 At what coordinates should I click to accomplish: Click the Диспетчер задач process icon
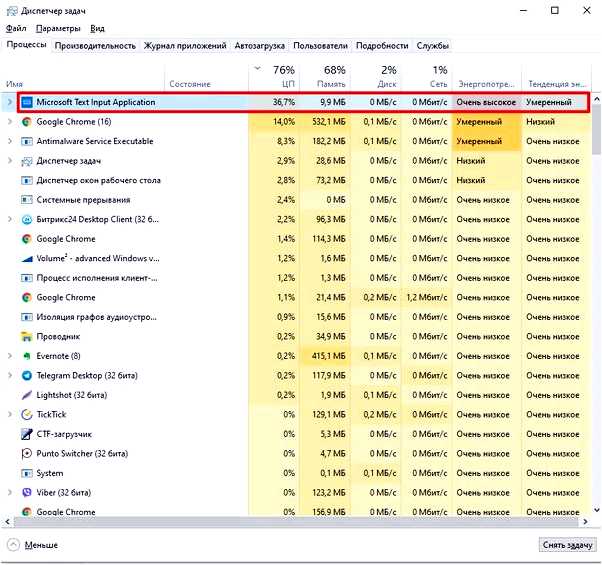[x=26, y=161]
